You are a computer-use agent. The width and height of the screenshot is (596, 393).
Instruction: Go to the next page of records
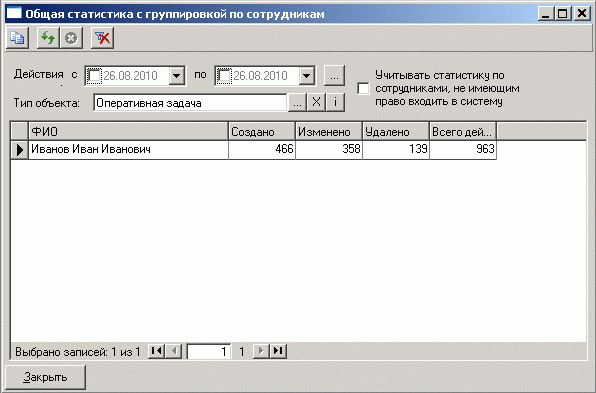(x=261, y=351)
